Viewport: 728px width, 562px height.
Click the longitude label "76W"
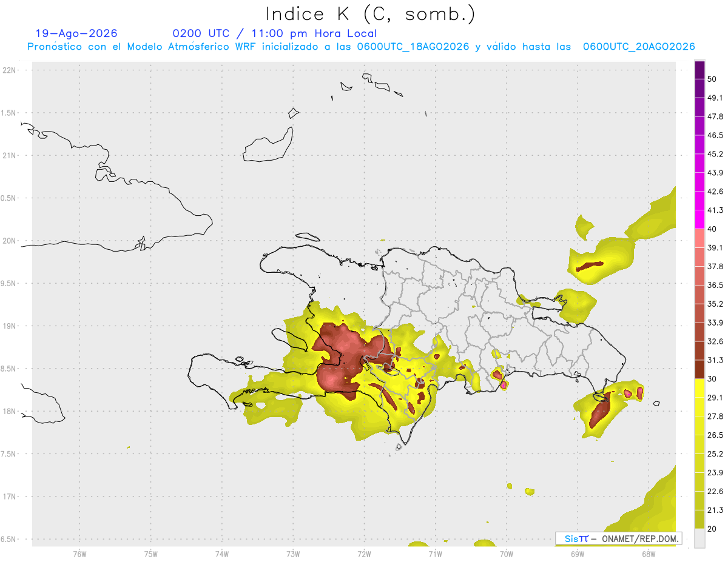[80, 555]
